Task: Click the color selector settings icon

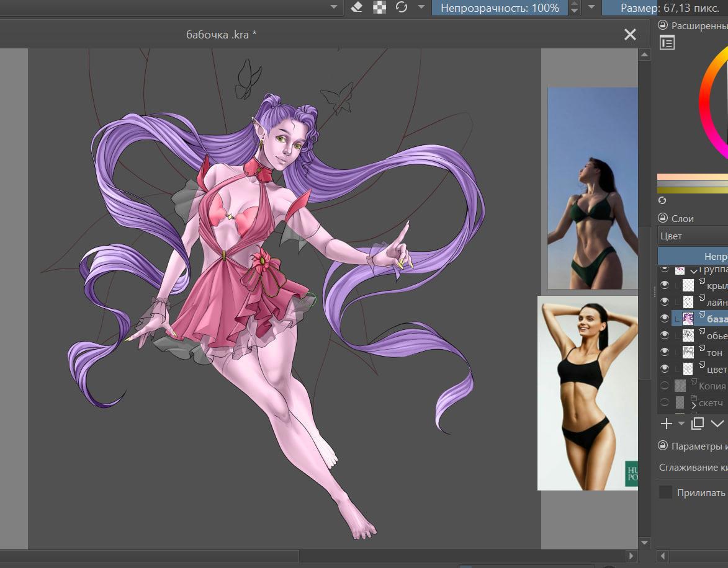Action: (667, 42)
